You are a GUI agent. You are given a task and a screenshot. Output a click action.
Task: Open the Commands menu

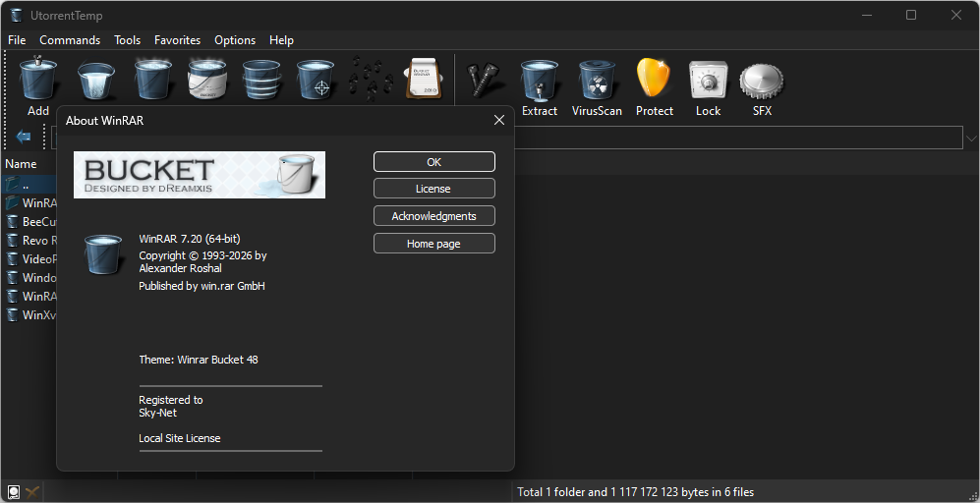tap(70, 40)
